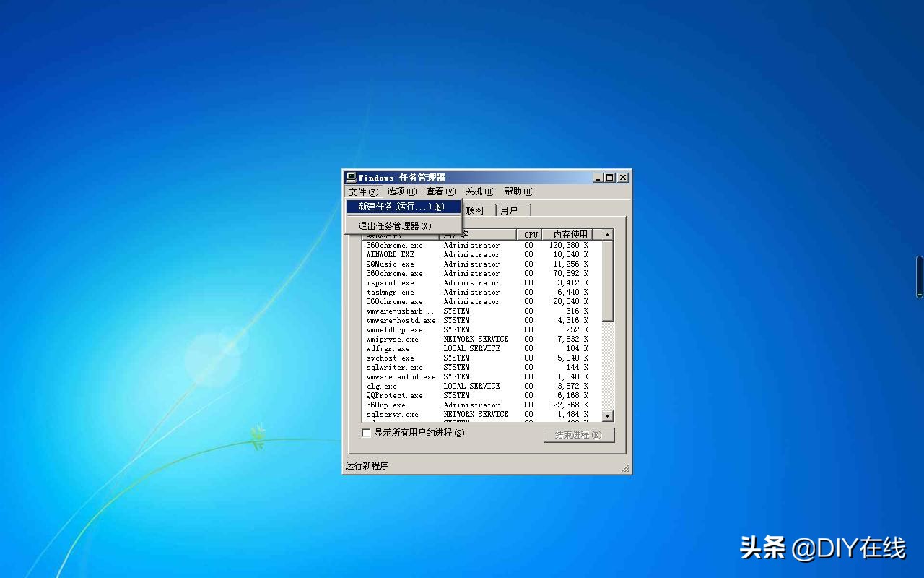
Task: Click the scrollbar up arrow
Action: [607, 235]
